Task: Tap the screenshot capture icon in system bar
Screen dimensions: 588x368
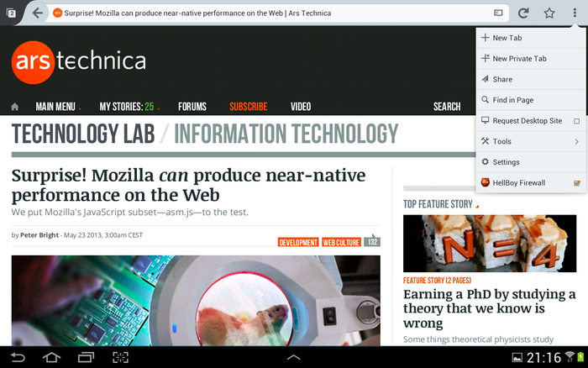Action: click(120, 357)
